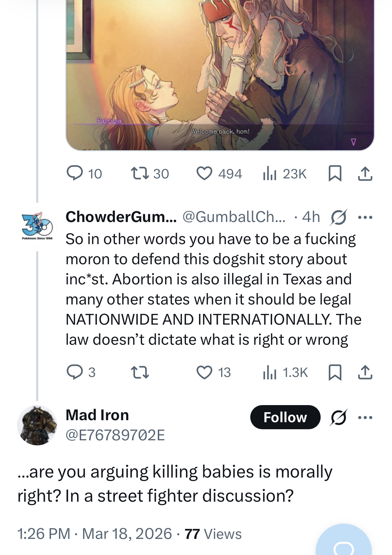Open the @E76789702E profile handle

coord(115,435)
